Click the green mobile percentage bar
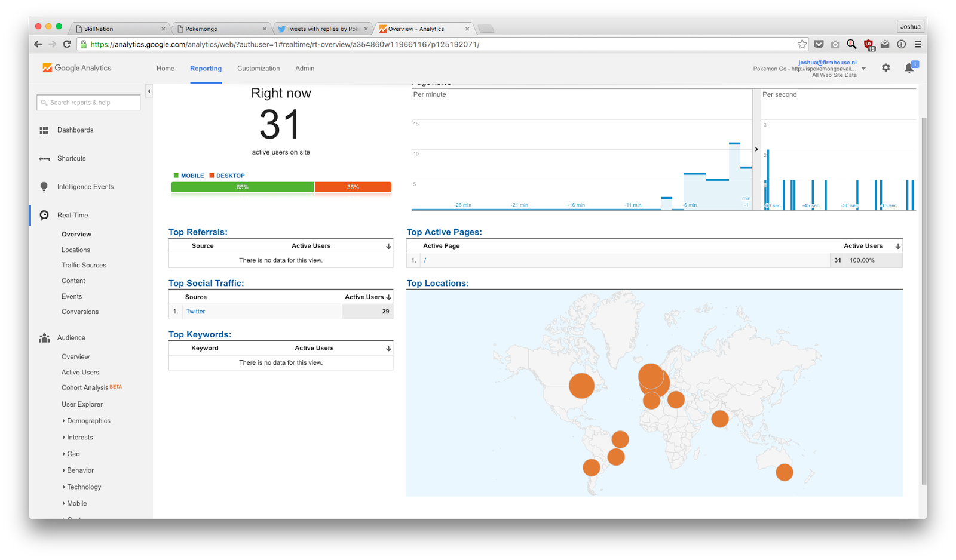The height and width of the screenshot is (560, 956). pos(243,187)
